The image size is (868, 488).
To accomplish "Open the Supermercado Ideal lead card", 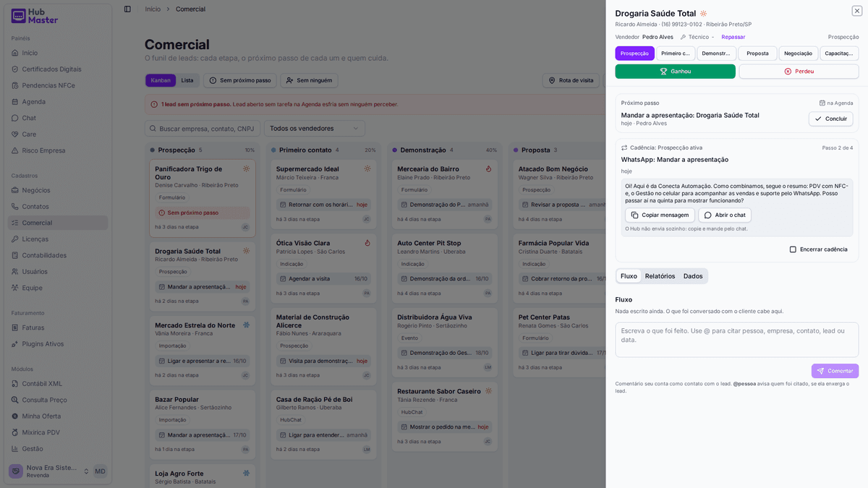I will pyautogui.click(x=323, y=194).
